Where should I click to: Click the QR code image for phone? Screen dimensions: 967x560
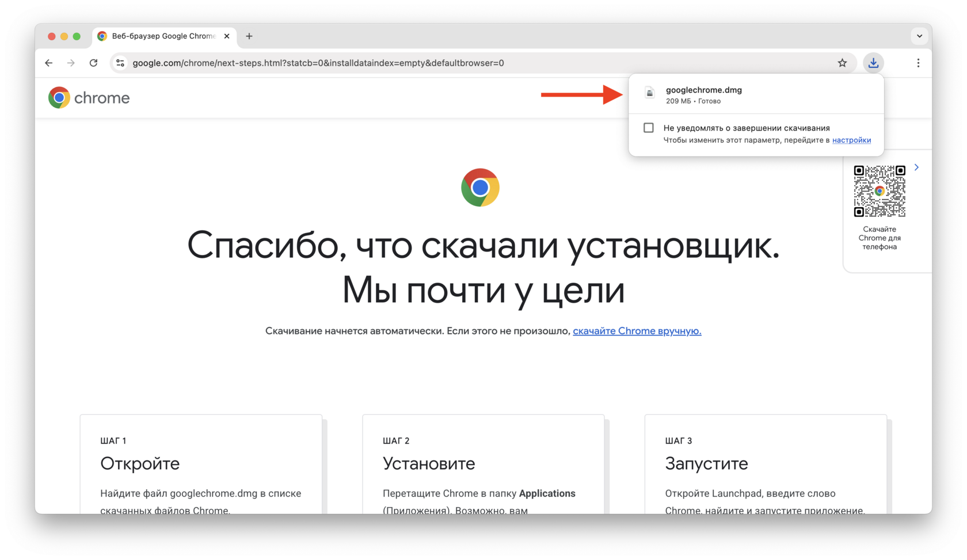(879, 191)
